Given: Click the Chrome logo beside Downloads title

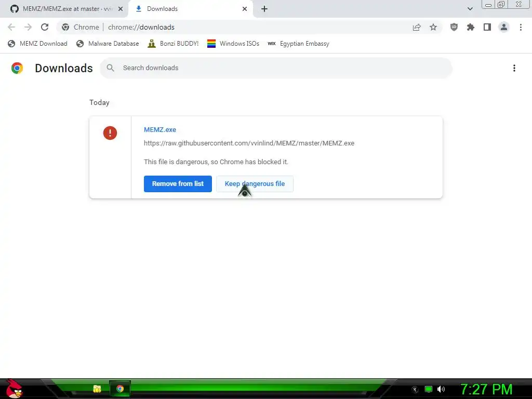Looking at the screenshot, I should pyautogui.click(x=17, y=68).
